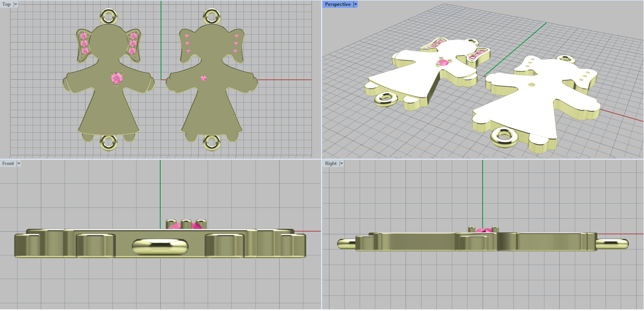The image size is (644, 311).
Task: Pick the left-end jump ring in Right view
Action: click(345, 243)
